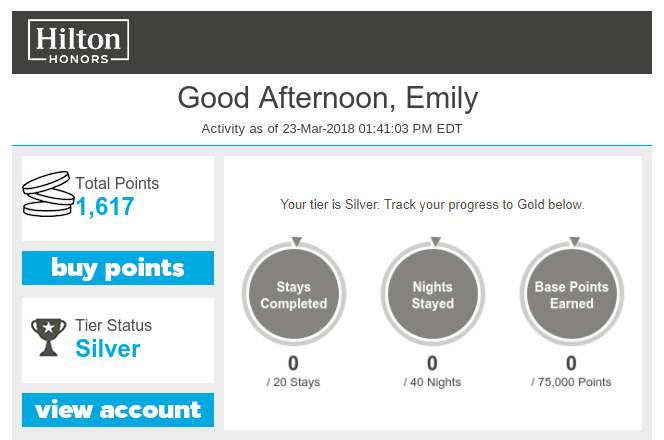Image resolution: width=664 pixels, height=440 pixels.
Task: Click the Hilton Honors logo
Action: coord(79,41)
